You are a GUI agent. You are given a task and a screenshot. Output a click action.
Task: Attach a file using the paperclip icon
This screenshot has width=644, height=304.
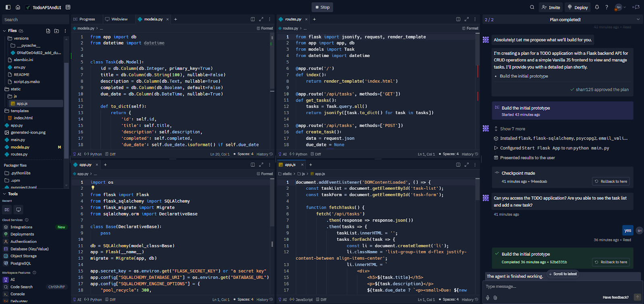click(495, 298)
